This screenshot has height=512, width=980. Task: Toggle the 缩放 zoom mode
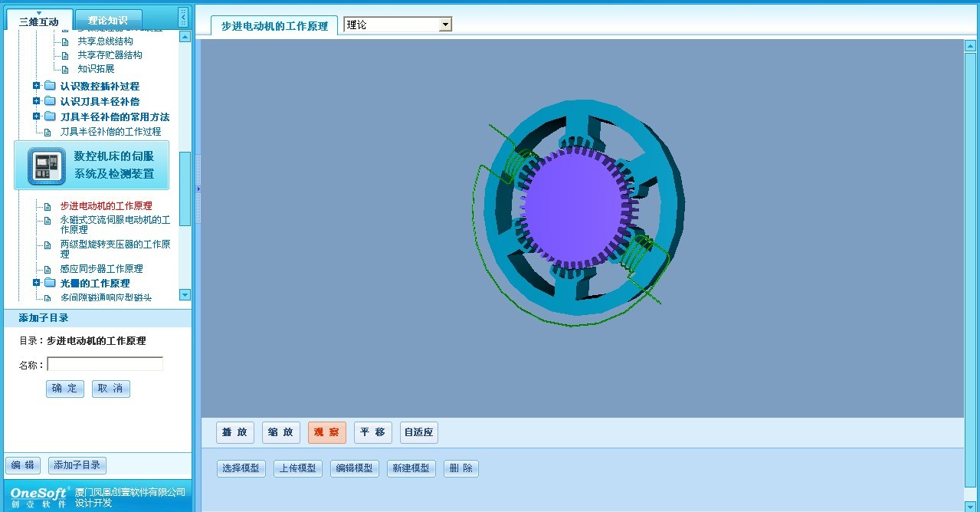pyautogui.click(x=281, y=432)
